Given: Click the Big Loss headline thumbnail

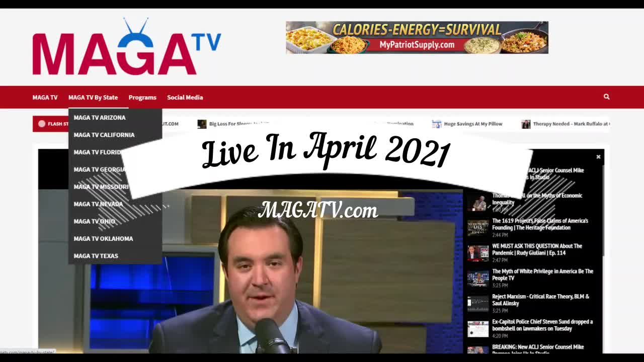Looking at the screenshot, I should 202,124.
